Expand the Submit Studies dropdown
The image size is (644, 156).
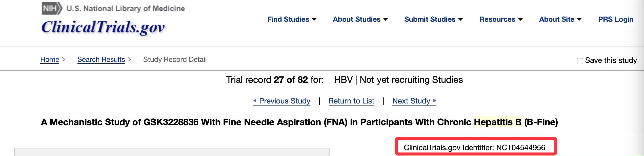(x=433, y=19)
